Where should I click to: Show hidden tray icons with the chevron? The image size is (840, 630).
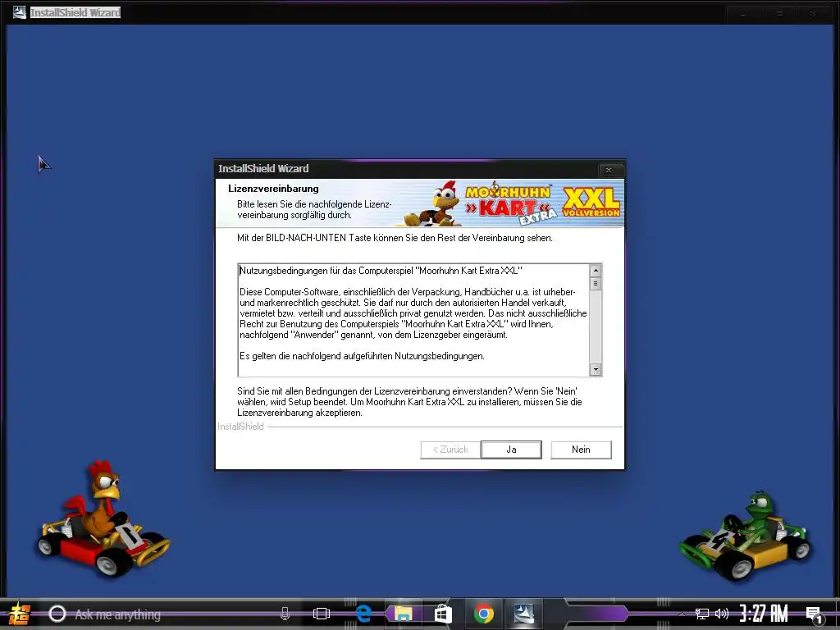click(682, 614)
